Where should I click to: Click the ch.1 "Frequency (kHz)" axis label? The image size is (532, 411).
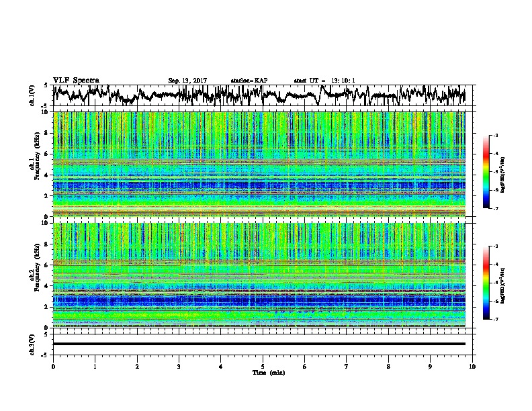tap(38, 156)
